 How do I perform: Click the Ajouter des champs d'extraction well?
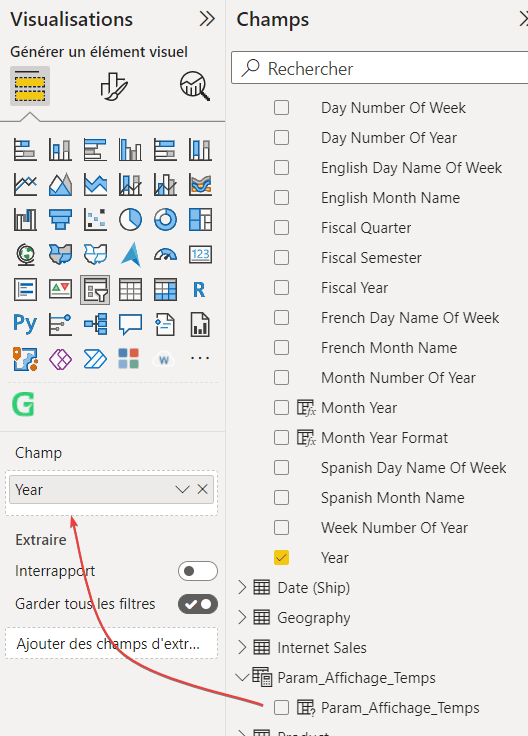point(112,644)
